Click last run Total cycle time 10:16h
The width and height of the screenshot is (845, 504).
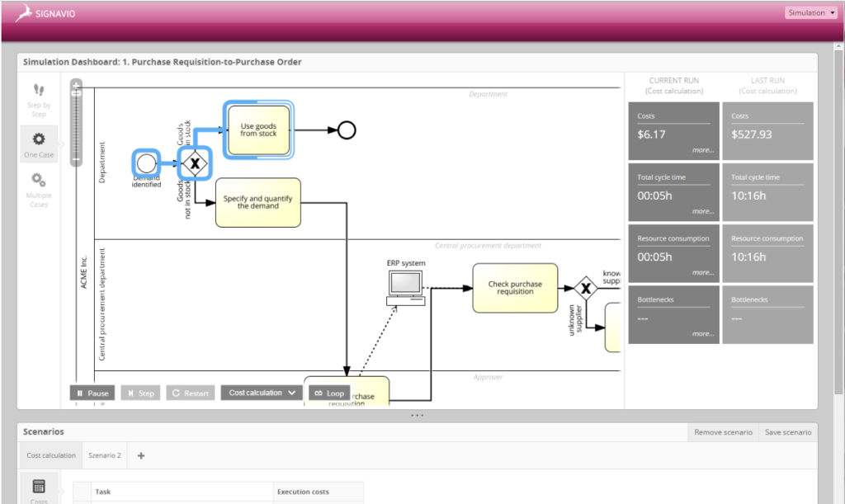click(748, 196)
